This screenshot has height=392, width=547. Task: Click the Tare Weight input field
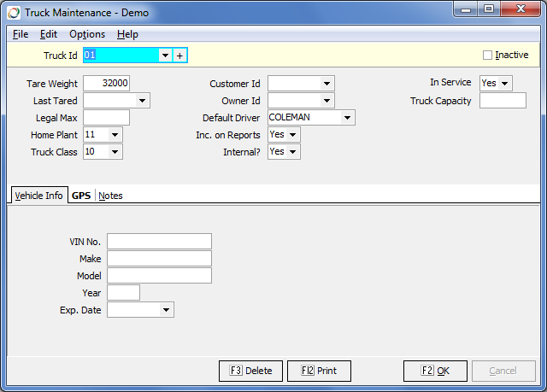pyautogui.click(x=107, y=84)
